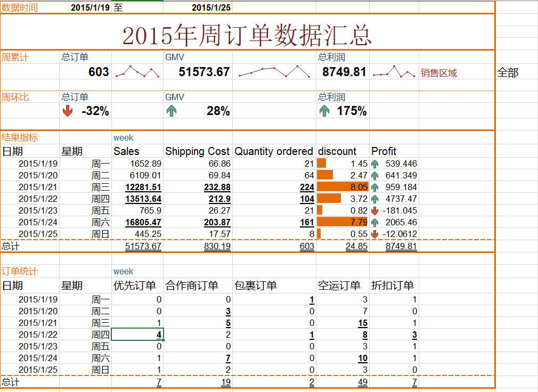Click the red down arrow beside -32%
The width and height of the screenshot is (538, 392).
(68, 111)
